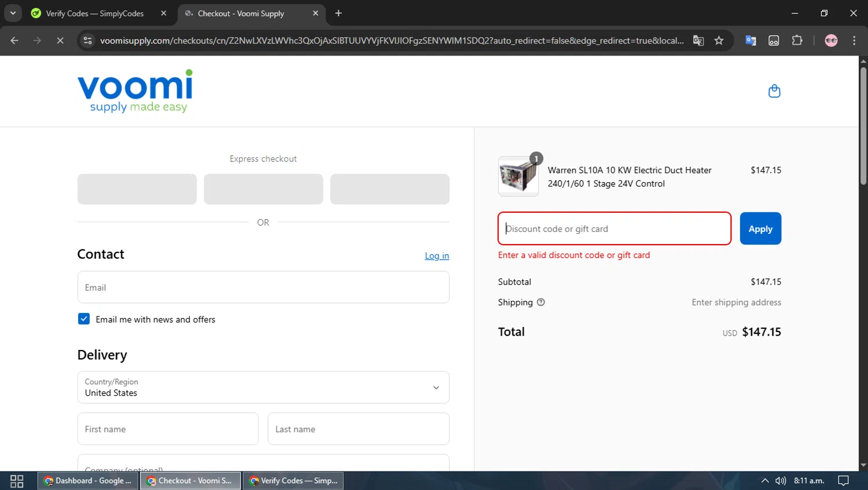This screenshot has height=490, width=868.
Task: Click the Apply discount button
Action: click(760, 229)
